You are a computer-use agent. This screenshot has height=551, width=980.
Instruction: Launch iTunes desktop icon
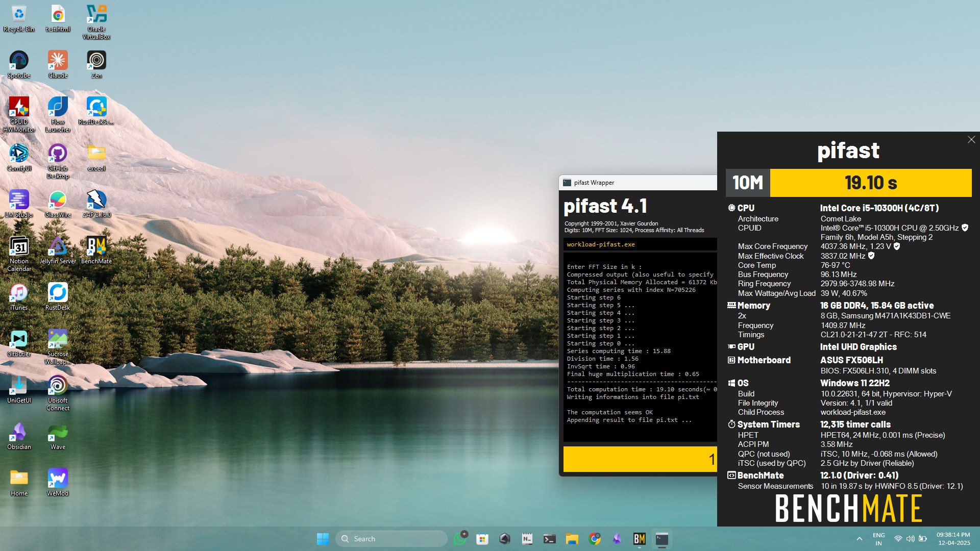pyautogui.click(x=19, y=297)
